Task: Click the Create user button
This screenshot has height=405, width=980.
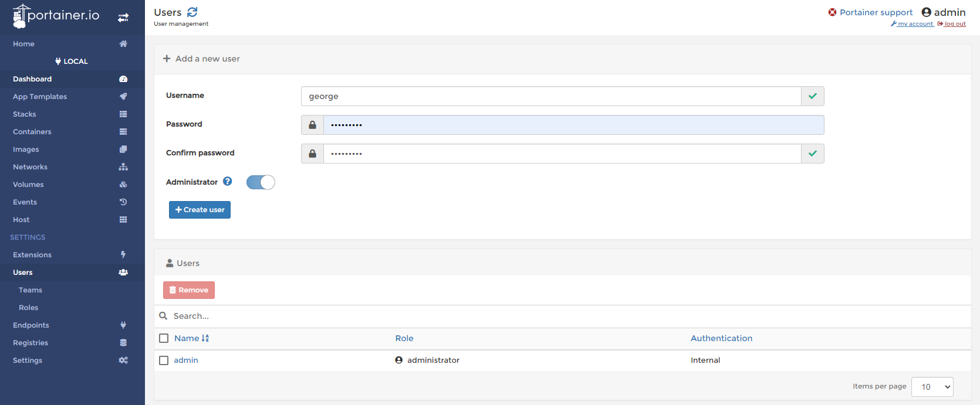Action: (x=200, y=210)
